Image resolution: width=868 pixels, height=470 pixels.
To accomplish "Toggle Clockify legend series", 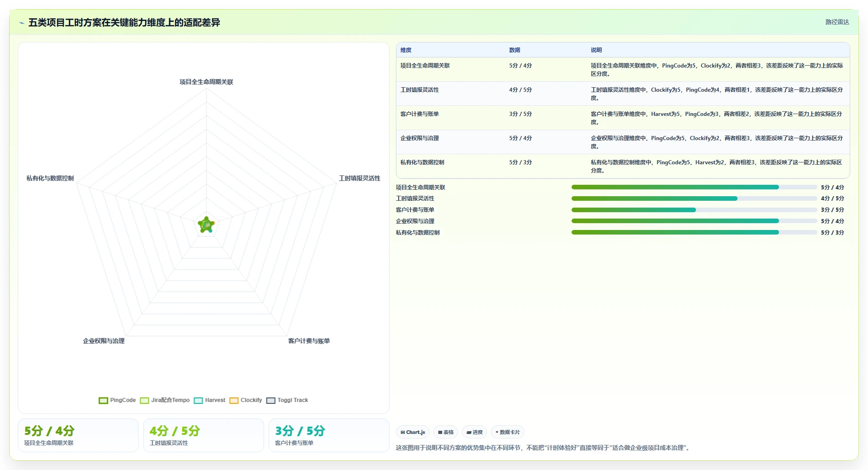I will [245, 400].
